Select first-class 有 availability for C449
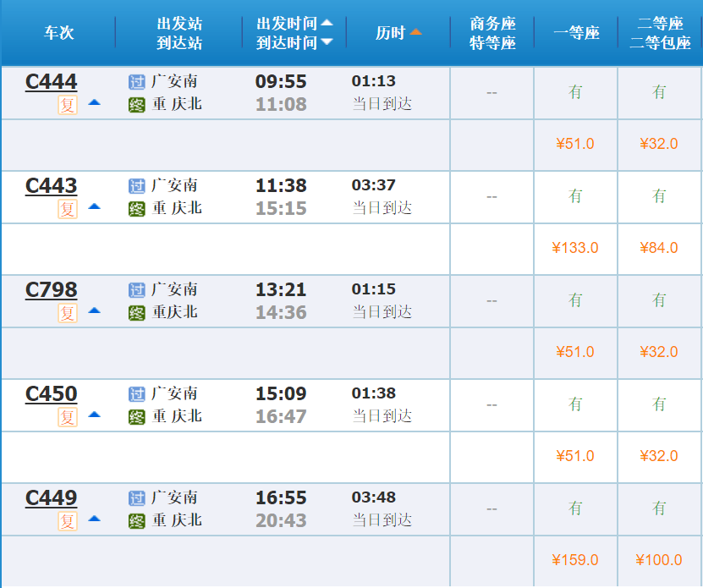This screenshot has height=588, width=703. pyautogui.click(x=575, y=508)
